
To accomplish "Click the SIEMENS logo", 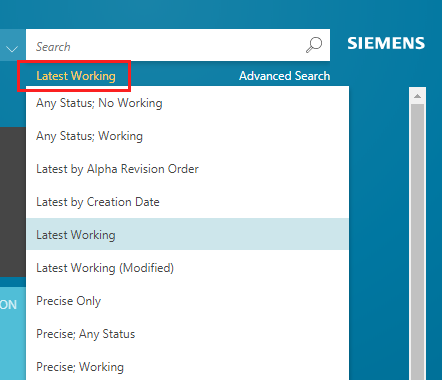I will coord(386,43).
